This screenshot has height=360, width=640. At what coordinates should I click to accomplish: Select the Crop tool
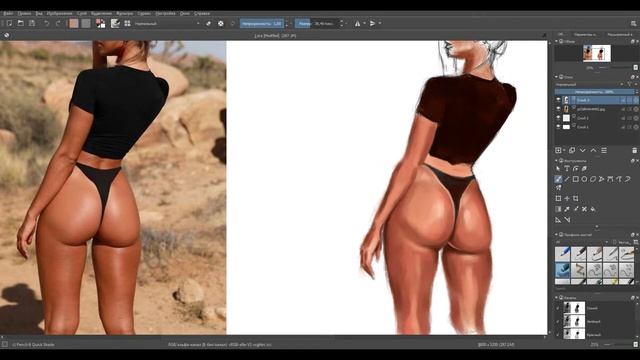pos(576,198)
